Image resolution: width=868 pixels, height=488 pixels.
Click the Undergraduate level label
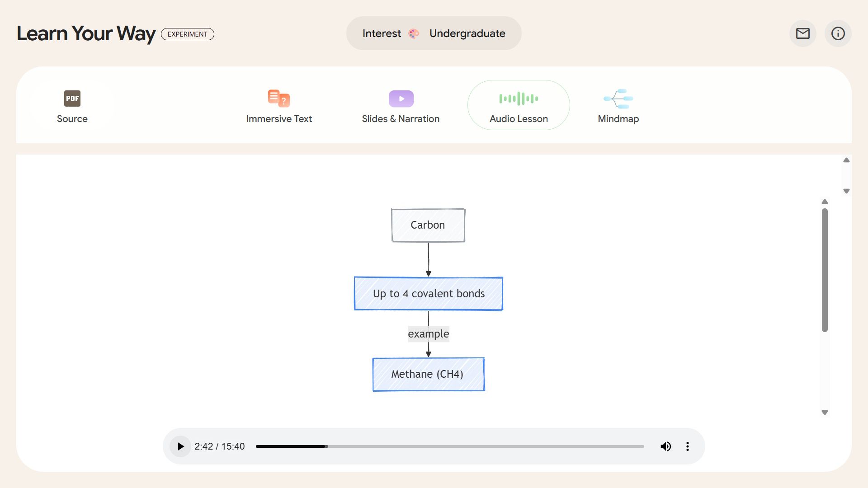[x=467, y=33]
